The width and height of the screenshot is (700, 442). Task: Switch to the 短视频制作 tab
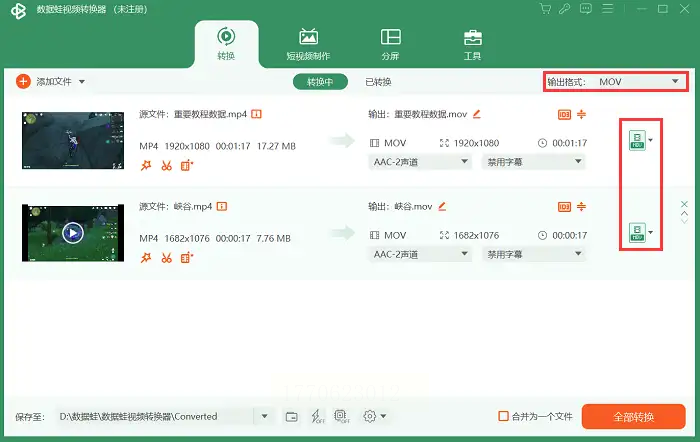[x=308, y=44]
